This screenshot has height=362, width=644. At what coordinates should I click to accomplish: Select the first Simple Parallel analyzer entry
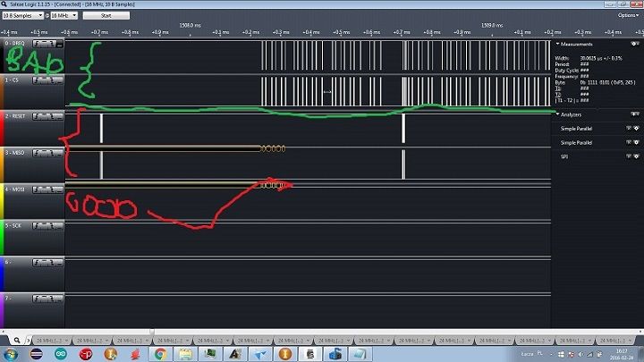coord(576,129)
